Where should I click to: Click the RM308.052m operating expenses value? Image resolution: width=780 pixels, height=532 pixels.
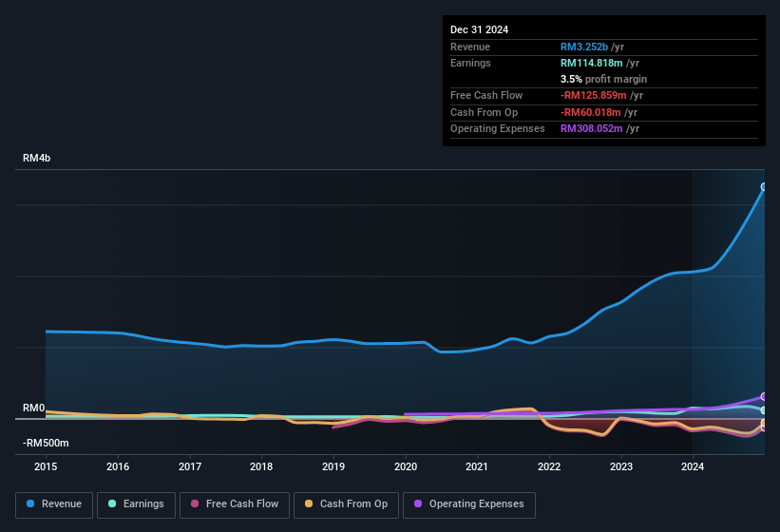(592, 128)
